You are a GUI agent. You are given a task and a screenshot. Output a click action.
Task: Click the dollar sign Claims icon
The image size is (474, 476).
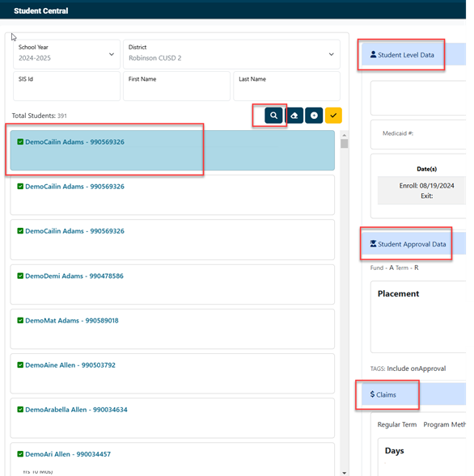tap(372, 394)
